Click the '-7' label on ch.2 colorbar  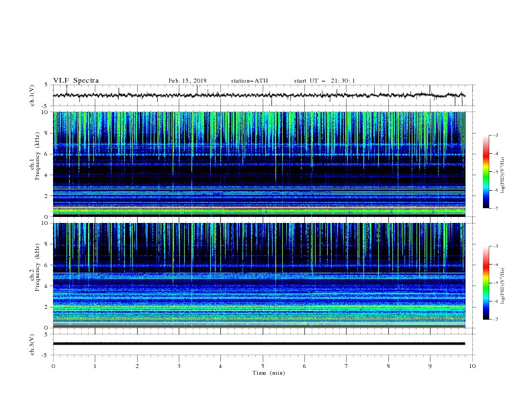(495, 319)
